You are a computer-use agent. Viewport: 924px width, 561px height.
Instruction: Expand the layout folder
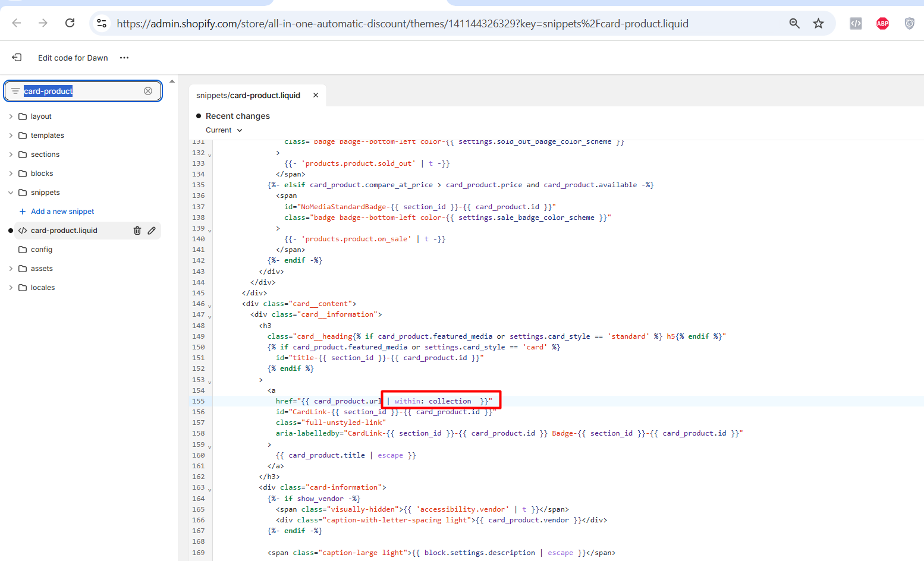coord(11,116)
